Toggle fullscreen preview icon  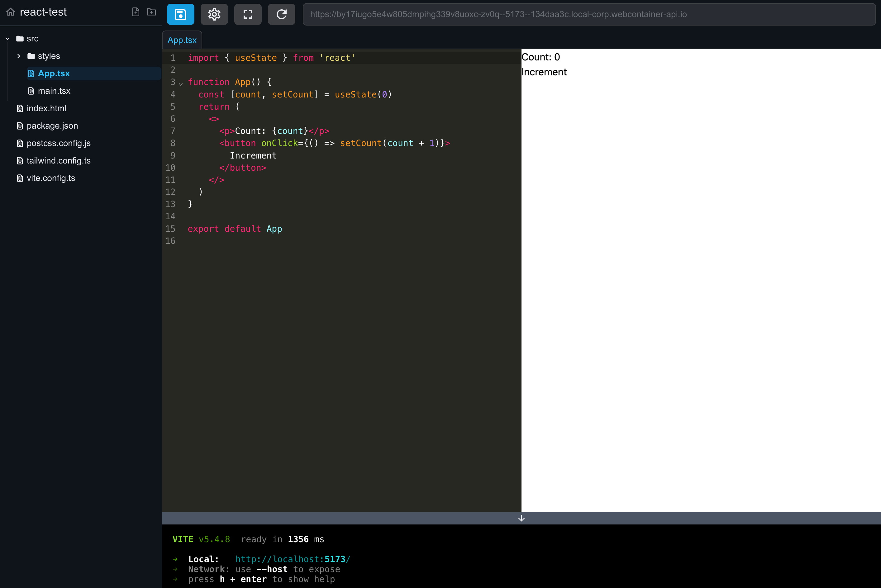click(x=248, y=14)
